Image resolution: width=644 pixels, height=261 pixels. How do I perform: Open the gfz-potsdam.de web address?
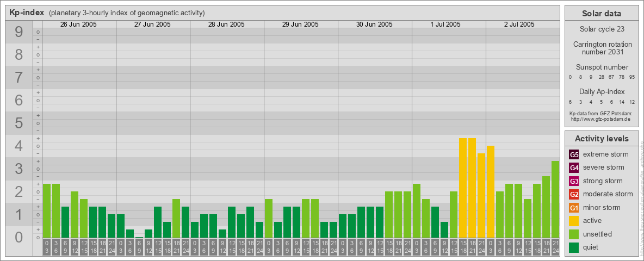(600, 119)
